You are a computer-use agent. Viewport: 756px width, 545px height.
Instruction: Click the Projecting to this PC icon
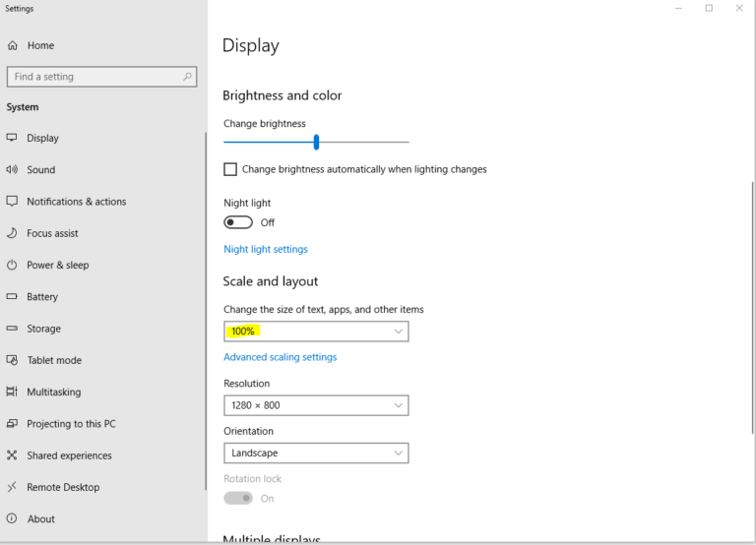pyautogui.click(x=12, y=424)
